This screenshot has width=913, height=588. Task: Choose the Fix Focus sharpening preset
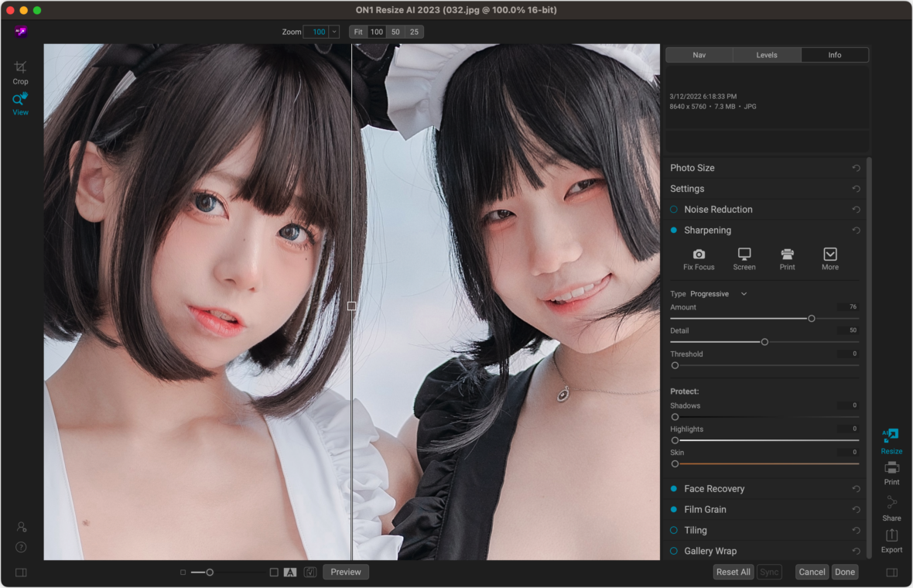pos(699,260)
